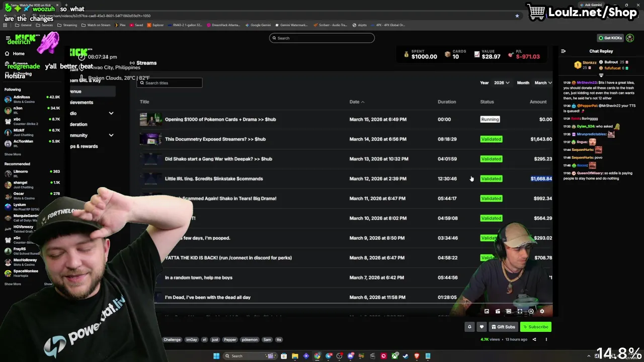This screenshot has height=362, width=644.
Task: Click Ask Gemini button in browser
Action: point(591,5)
